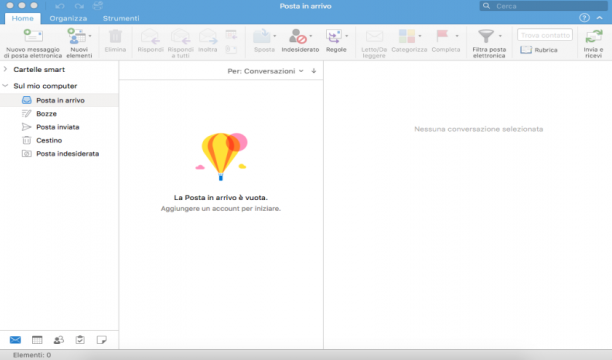Open the Nuovi elementi dropdown arrow
Image resolution: width=612 pixels, height=360 pixels.
coord(90,36)
